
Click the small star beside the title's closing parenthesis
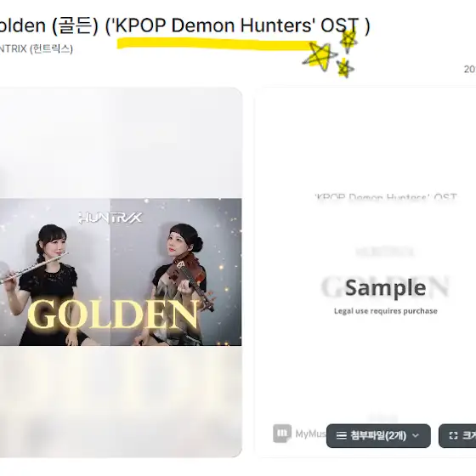coord(348,40)
